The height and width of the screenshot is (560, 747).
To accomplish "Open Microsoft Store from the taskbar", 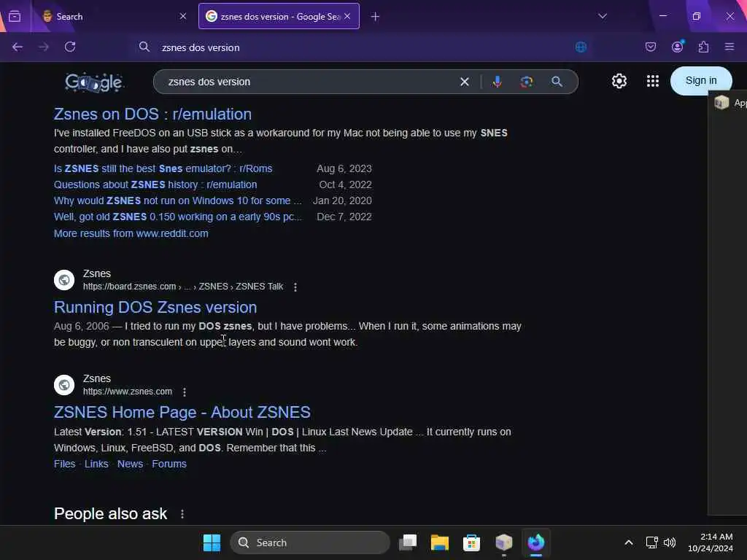I will [472, 542].
